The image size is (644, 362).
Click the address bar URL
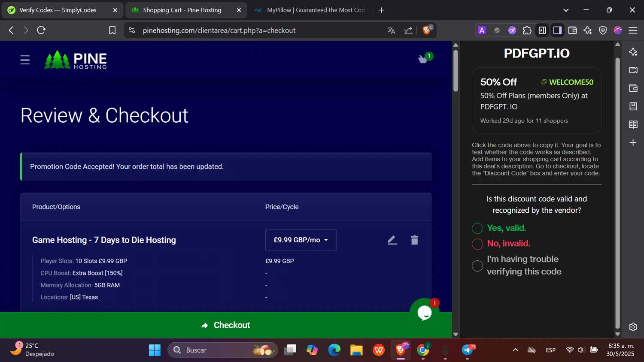coord(219,30)
